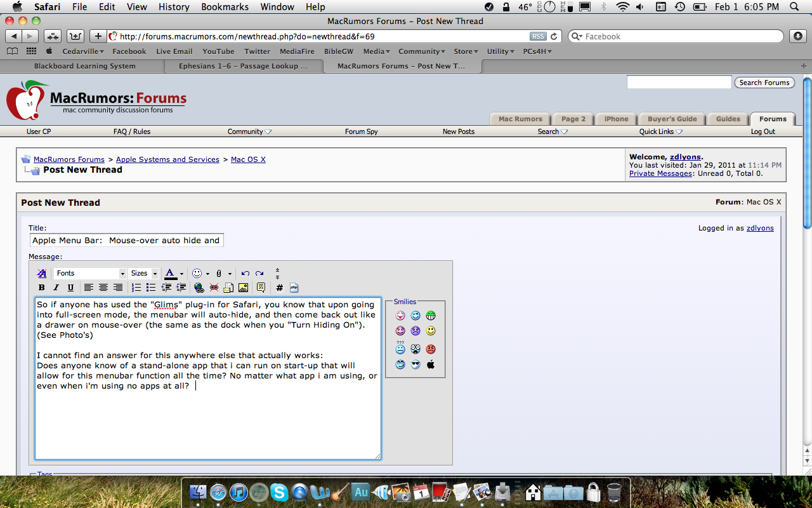Screen dimensions: 812x508
Task: Expand the smilies dropdown arrow
Action: (x=207, y=274)
